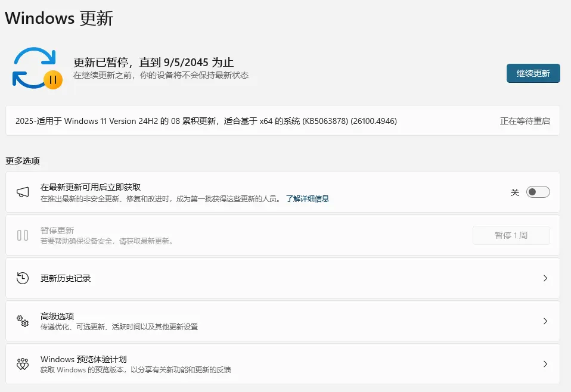The height and width of the screenshot is (392, 571).
Task: Click the KB5063878 cumulative update entry
Action: point(283,121)
